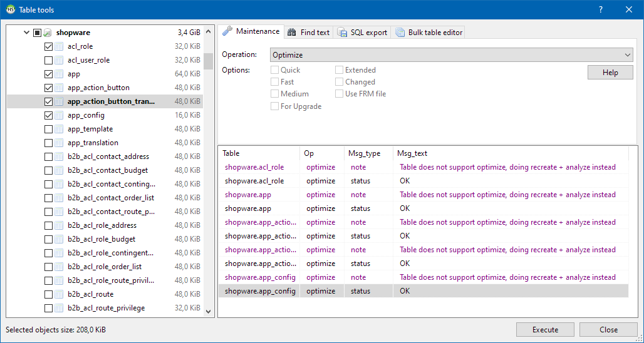644x343 pixels.
Task: Open the Bulk table editor tab
Action: [x=429, y=33]
